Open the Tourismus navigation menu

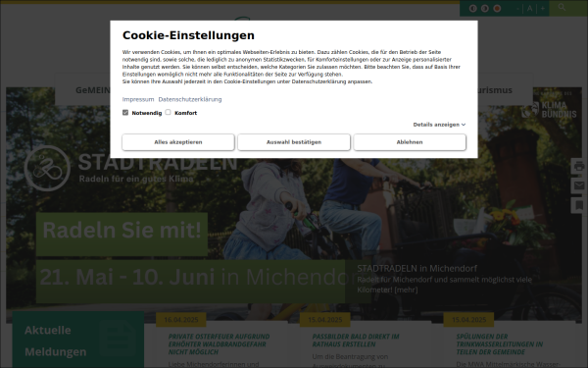click(x=495, y=90)
